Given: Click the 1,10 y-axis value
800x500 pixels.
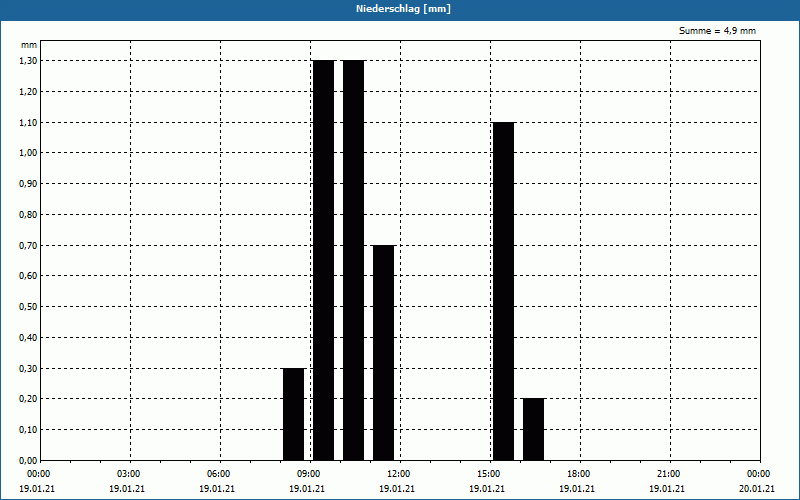Looking at the screenshot, I should [28, 122].
